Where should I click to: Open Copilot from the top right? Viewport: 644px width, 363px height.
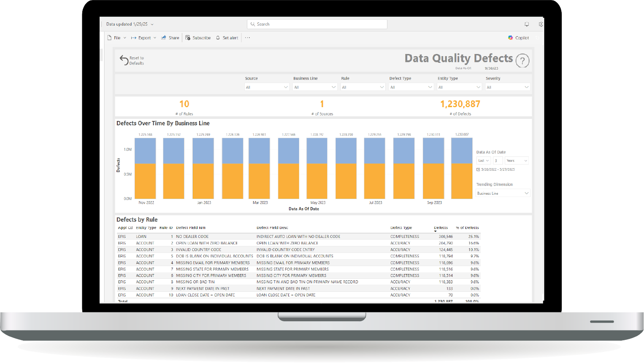(x=518, y=38)
